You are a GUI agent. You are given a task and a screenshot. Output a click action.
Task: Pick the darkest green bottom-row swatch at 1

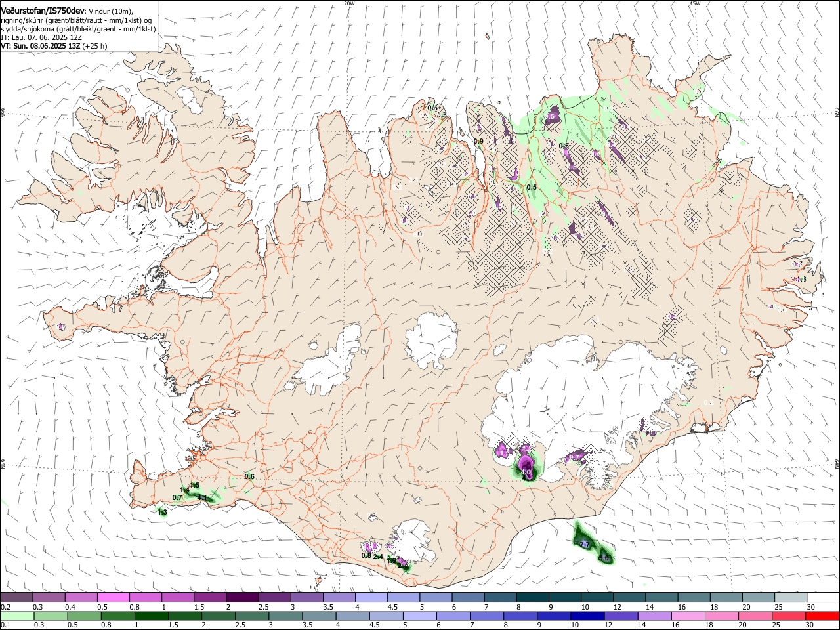pos(152,616)
